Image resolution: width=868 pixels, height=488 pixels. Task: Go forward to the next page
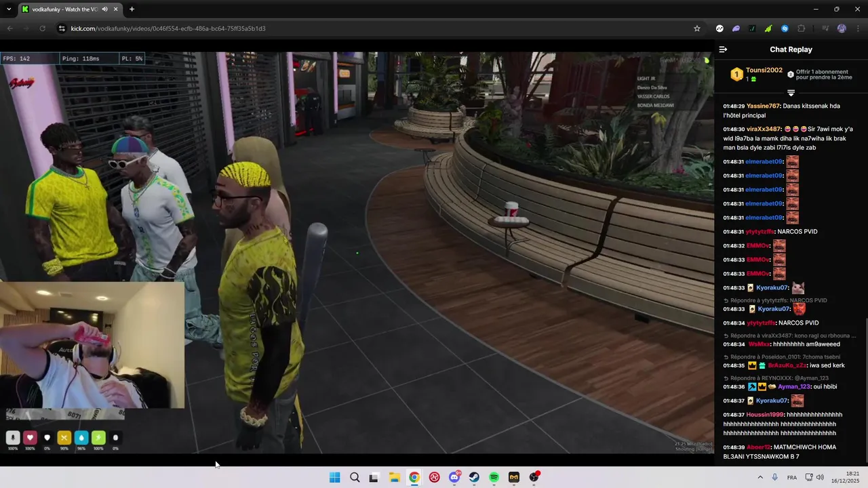click(x=26, y=28)
